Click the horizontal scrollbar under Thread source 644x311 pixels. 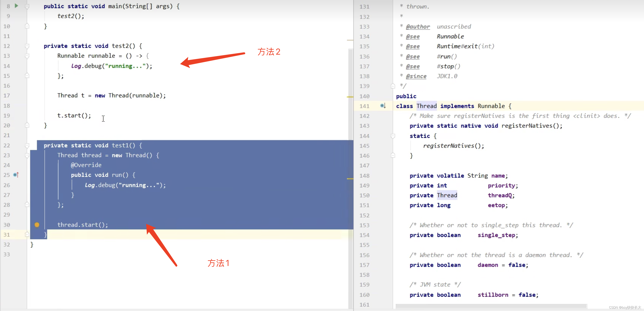491,306
